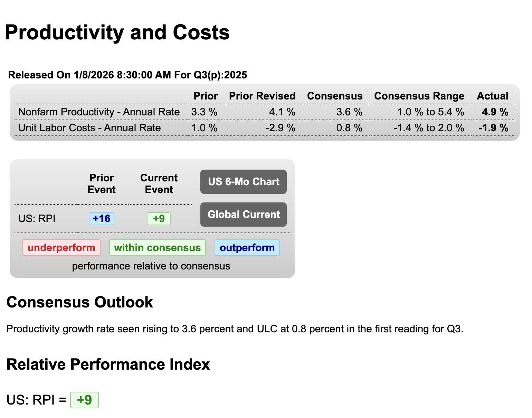532x418 pixels.
Task: Click the 4.9 % actual productivity value
Action: (495, 112)
